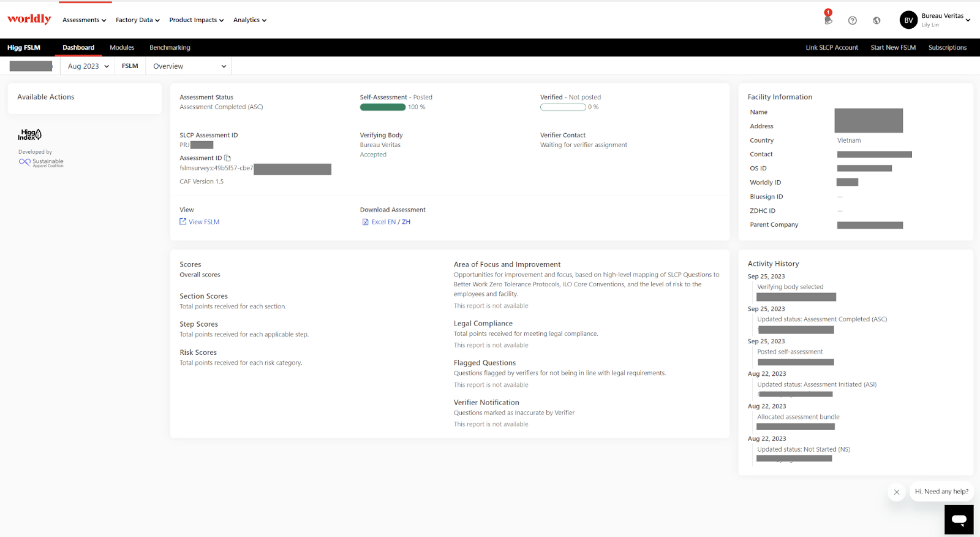Image resolution: width=980 pixels, height=537 pixels.
Task: Click the Higg Index logo
Action: [30, 135]
